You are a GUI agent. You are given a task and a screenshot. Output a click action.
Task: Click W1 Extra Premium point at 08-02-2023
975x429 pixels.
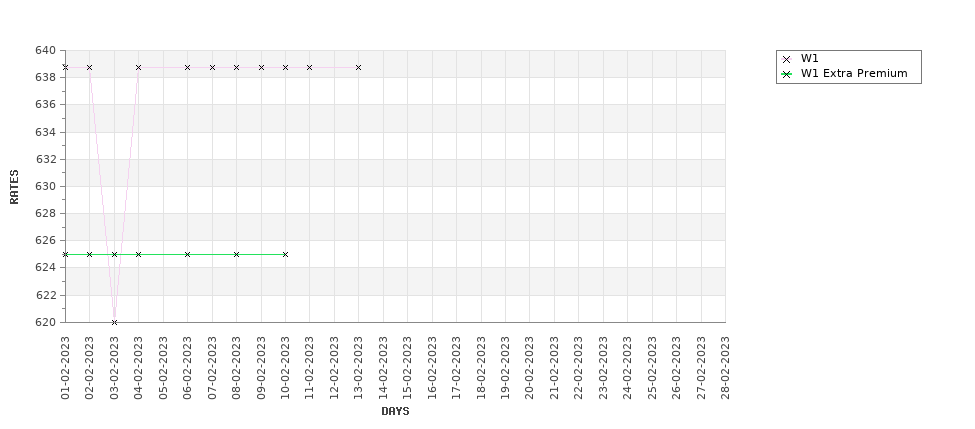(x=236, y=254)
